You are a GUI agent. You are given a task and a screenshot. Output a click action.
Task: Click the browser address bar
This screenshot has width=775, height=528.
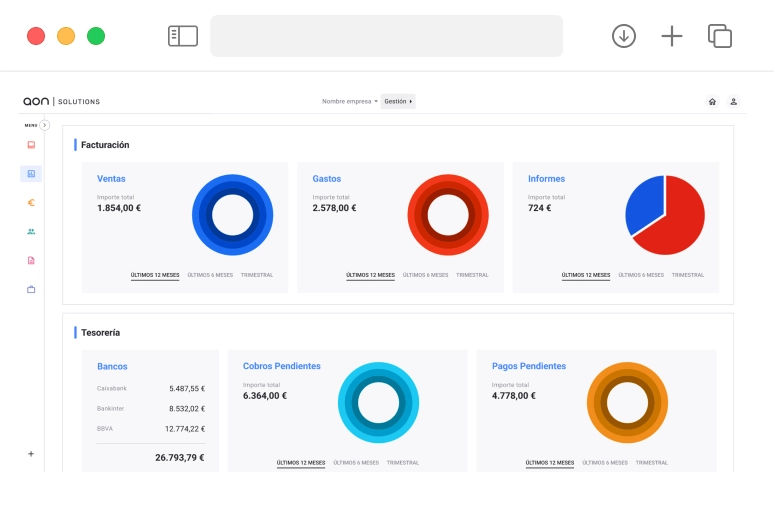click(386, 36)
